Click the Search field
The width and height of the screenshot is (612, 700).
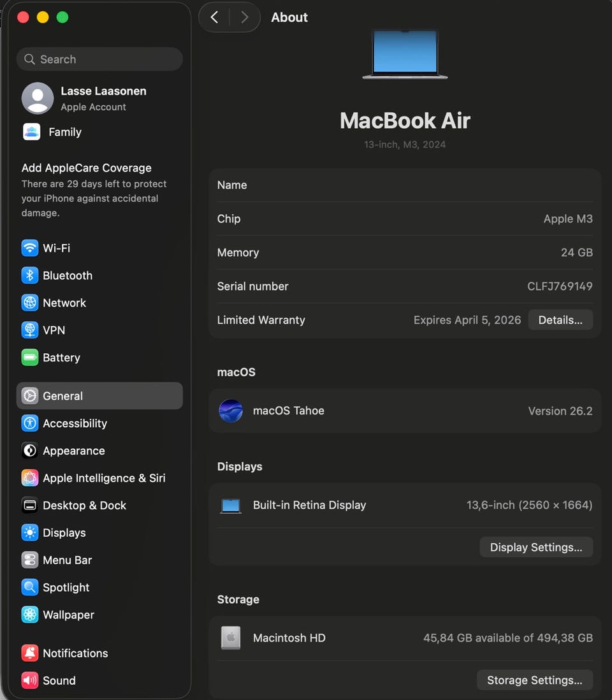point(99,59)
